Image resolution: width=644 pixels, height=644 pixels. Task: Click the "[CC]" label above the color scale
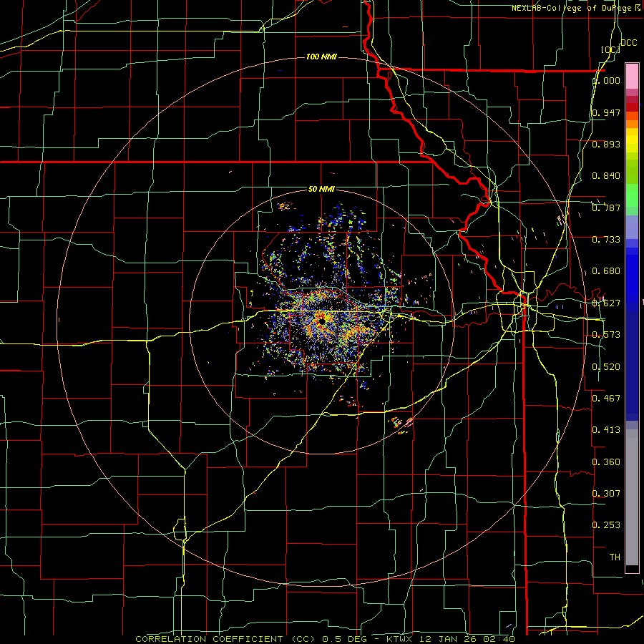tap(611, 49)
